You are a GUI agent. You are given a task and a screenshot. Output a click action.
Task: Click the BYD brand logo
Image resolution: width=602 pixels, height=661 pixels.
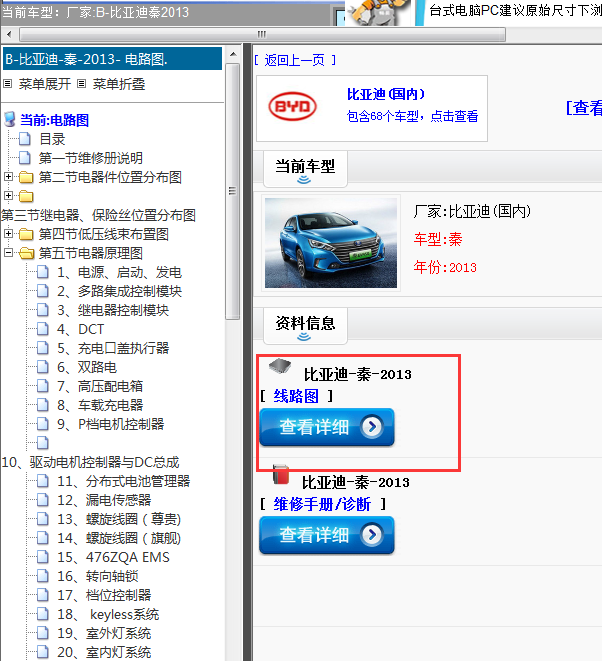292,107
